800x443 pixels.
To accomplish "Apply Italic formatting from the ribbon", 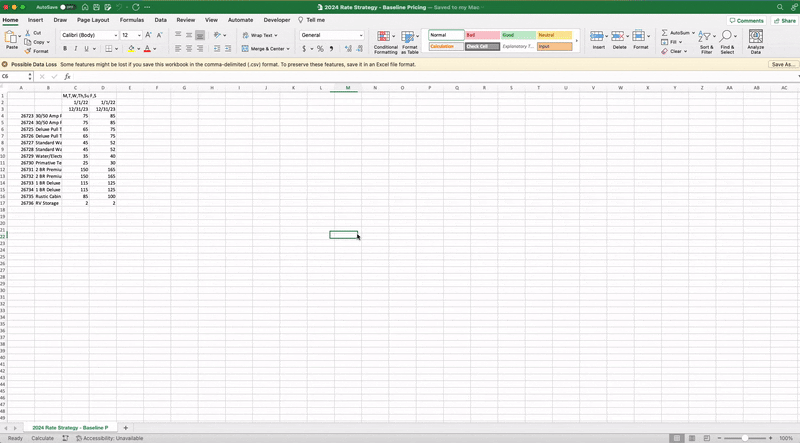I will tap(76, 48).
